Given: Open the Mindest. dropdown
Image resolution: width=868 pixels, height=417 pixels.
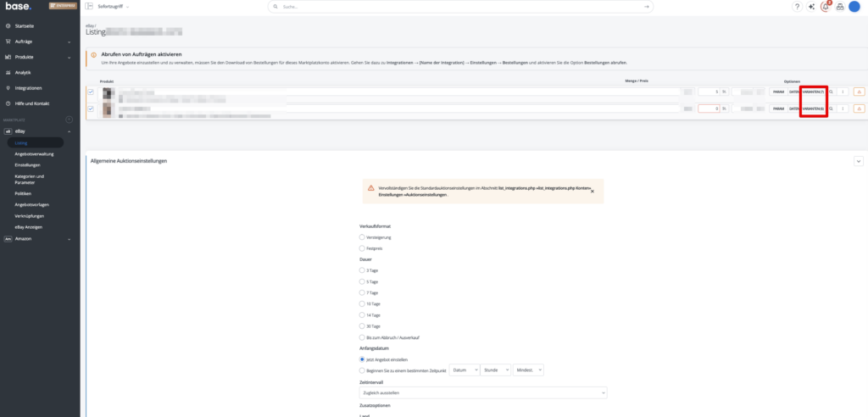Looking at the screenshot, I should [528, 370].
